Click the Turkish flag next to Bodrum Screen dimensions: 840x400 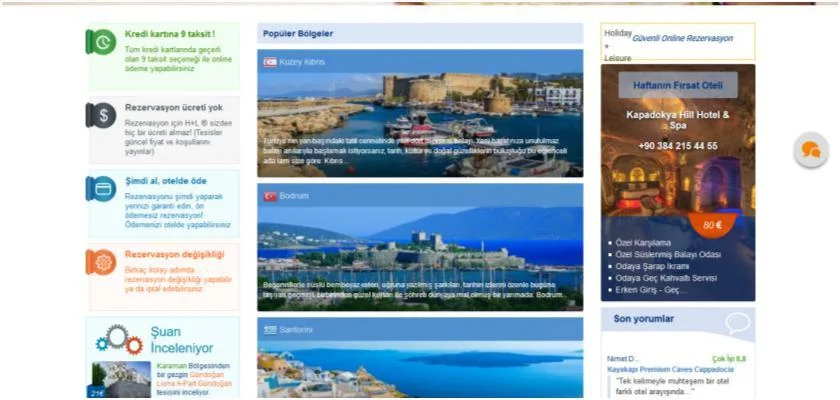point(270,196)
